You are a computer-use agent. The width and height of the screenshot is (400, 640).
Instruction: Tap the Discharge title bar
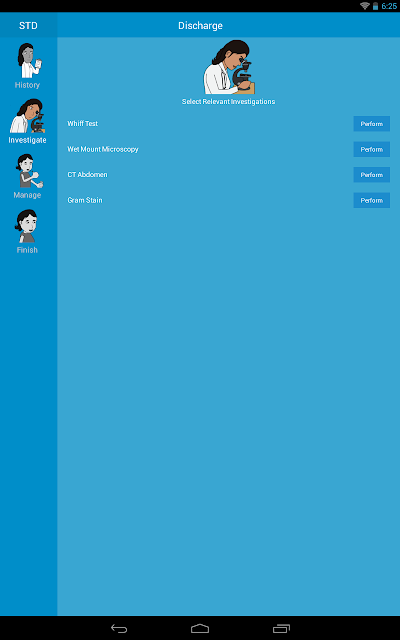(229, 25)
